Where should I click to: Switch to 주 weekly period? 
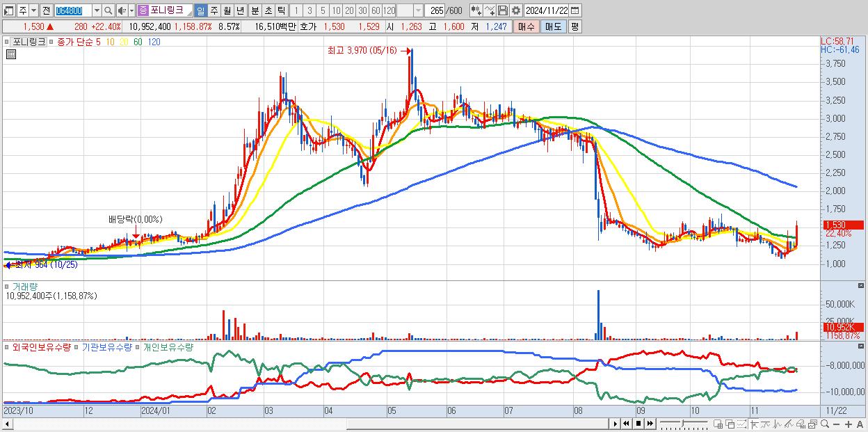214,10
